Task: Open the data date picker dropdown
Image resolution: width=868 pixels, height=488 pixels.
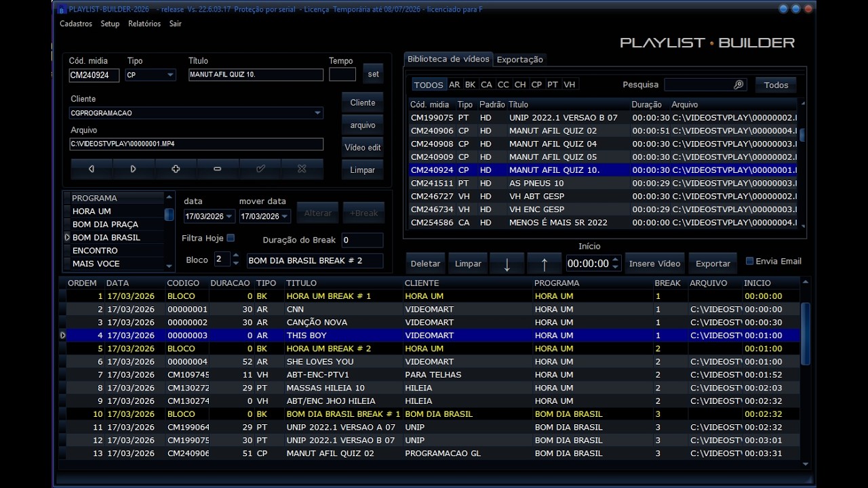Action: point(229,216)
